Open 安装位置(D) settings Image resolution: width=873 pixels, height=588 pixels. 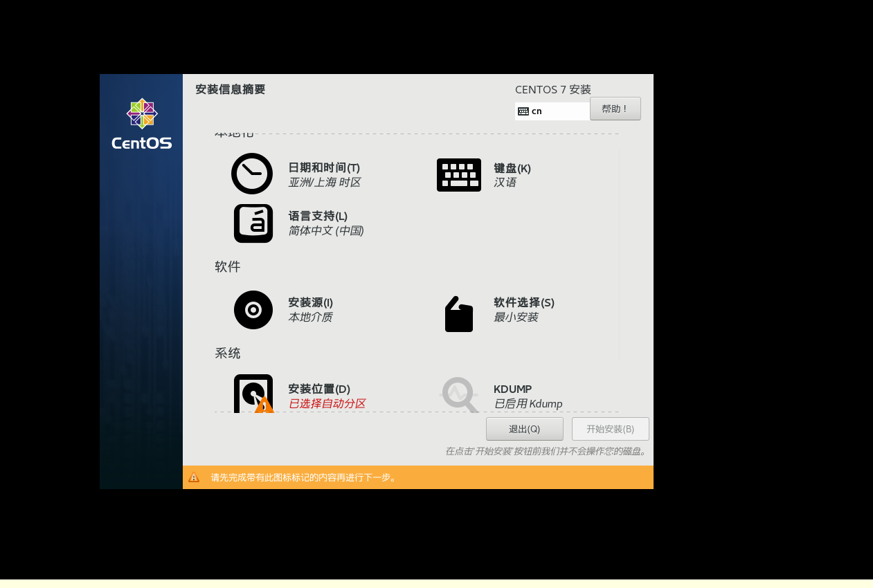coord(319,389)
